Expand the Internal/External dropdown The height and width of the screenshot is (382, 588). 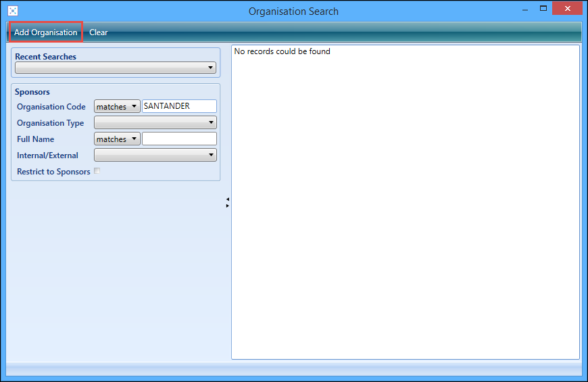coord(155,155)
